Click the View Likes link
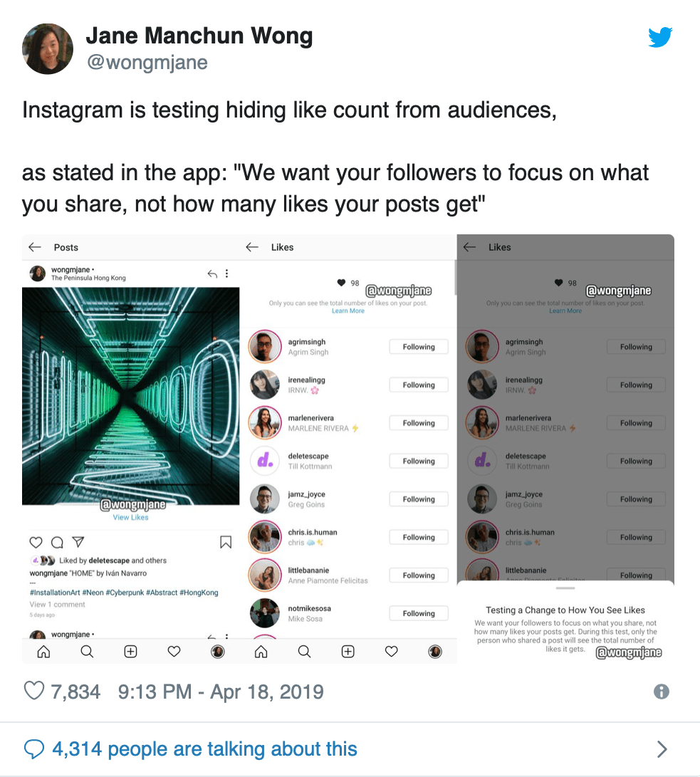 point(130,518)
